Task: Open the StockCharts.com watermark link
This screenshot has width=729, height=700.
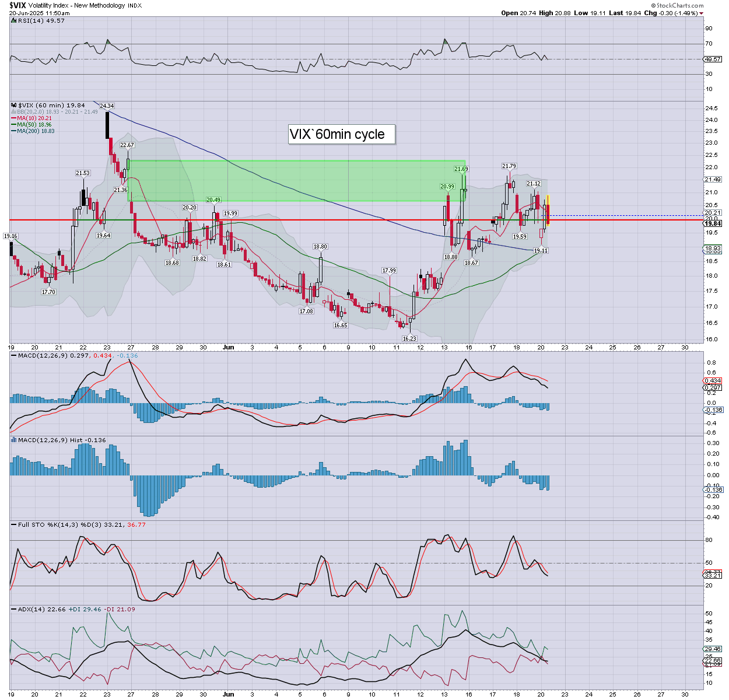Action: click(x=680, y=6)
